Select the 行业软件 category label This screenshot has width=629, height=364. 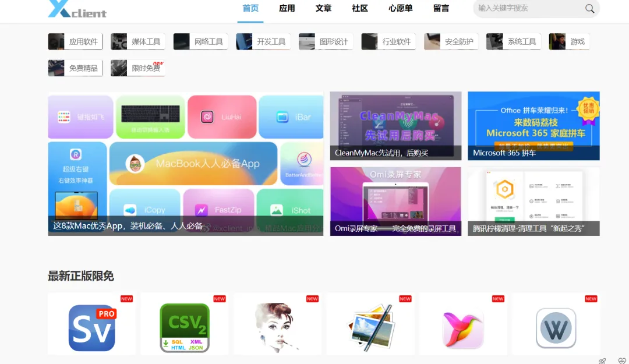397,42
